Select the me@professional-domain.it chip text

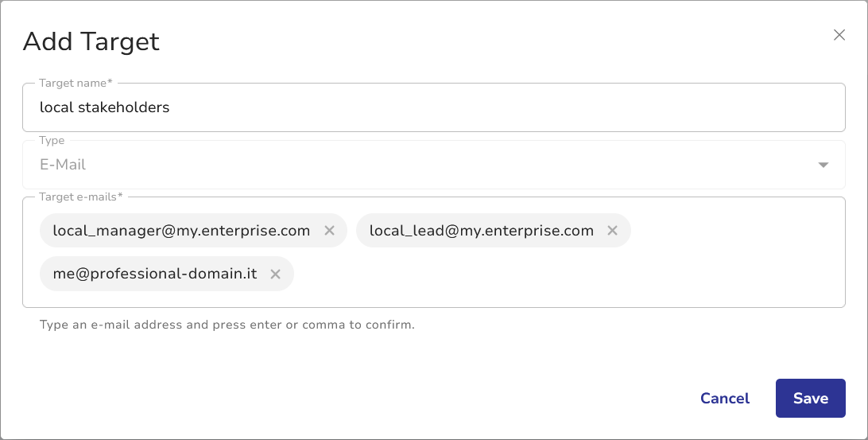coord(154,274)
